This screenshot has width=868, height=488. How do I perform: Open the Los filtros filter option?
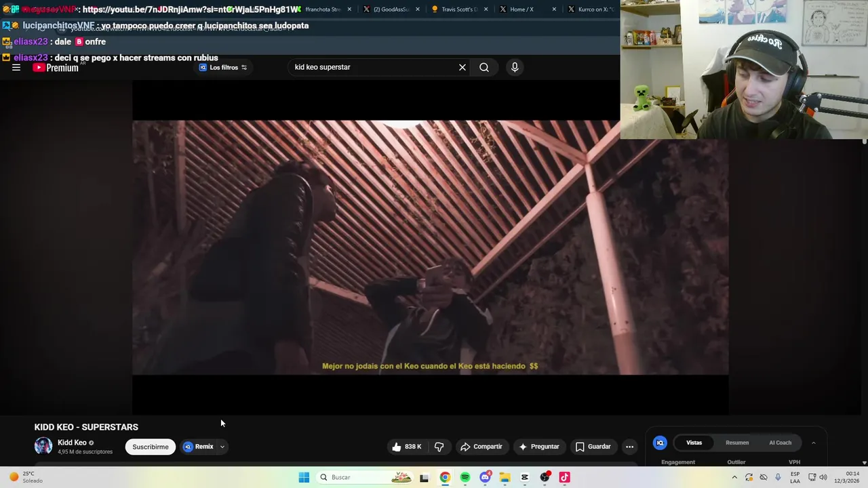pyautogui.click(x=223, y=67)
